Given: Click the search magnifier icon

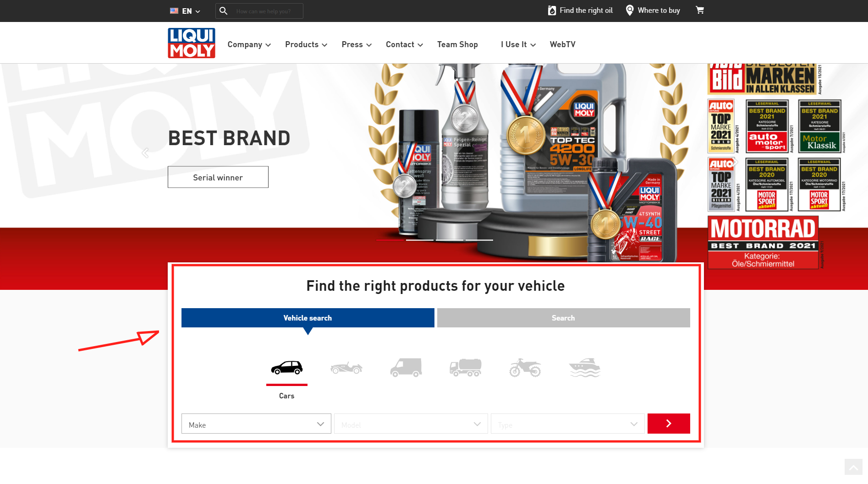Looking at the screenshot, I should [223, 11].
